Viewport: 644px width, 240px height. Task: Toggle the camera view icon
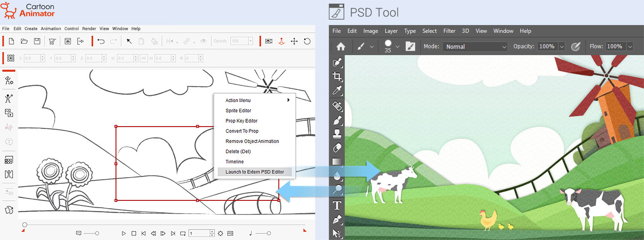tap(269, 41)
